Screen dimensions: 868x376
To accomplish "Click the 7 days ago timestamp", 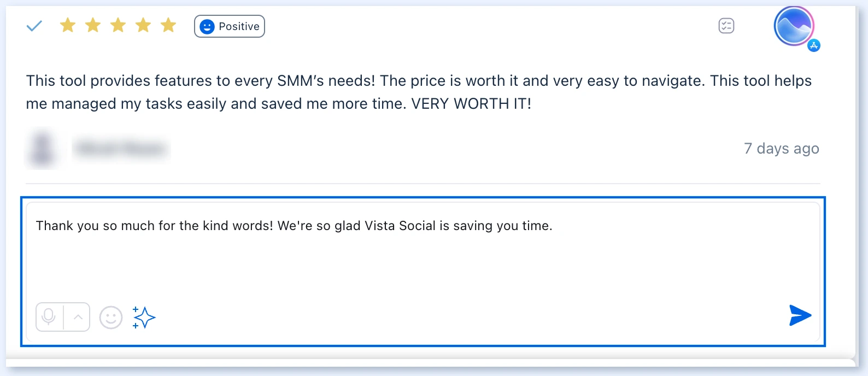I will tap(782, 148).
